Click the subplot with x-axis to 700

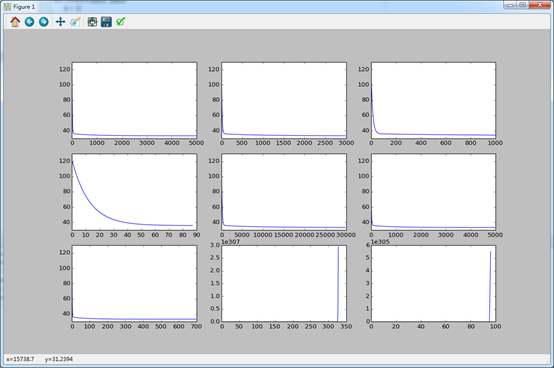(x=134, y=283)
